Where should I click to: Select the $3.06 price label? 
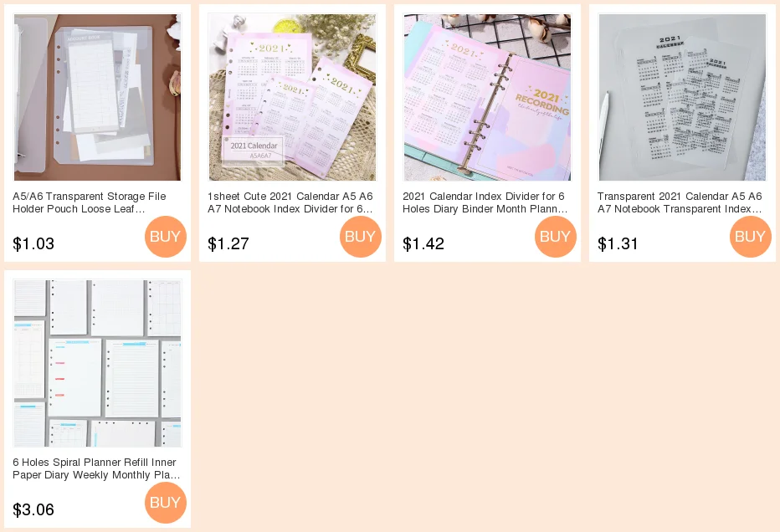pyautogui.click(x=33, y=509)
